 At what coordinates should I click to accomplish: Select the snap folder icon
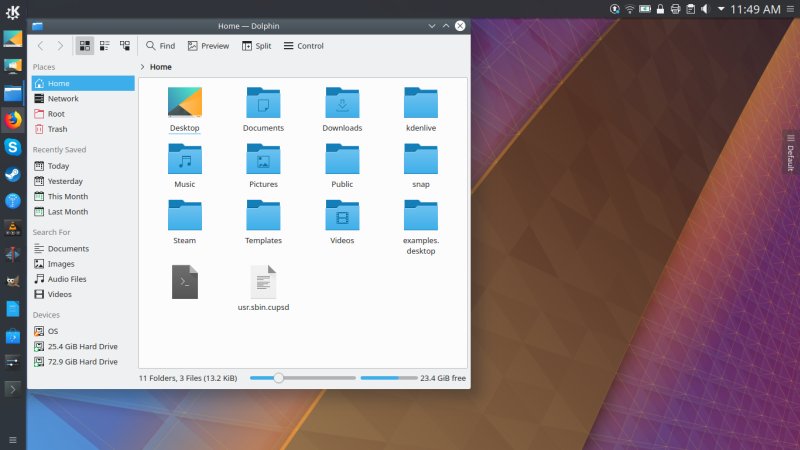[421, 159]
